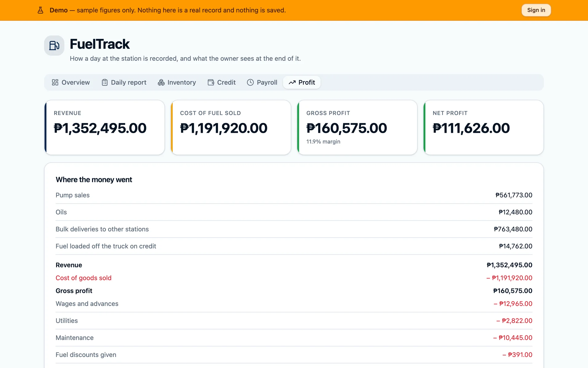This screenshot has height=368, width=588.
Task: Click the 'Where the money went' heading
Action: pos(94,180)
